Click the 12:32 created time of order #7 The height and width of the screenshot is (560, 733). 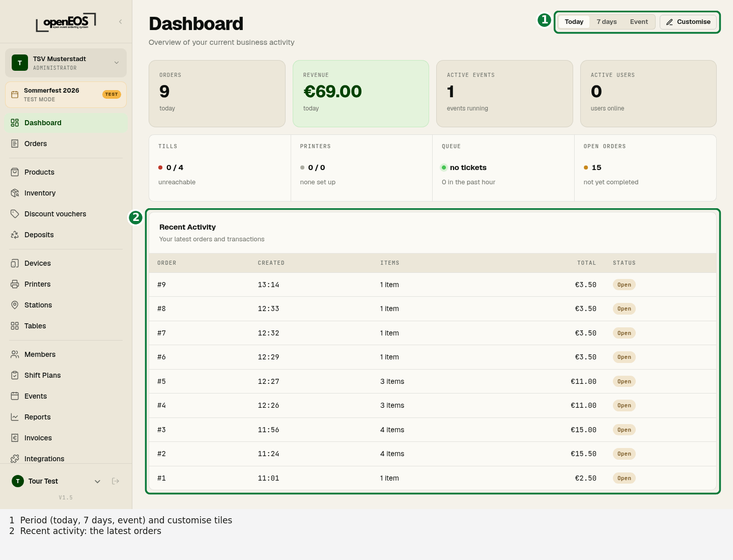click(x=268, y=333)
